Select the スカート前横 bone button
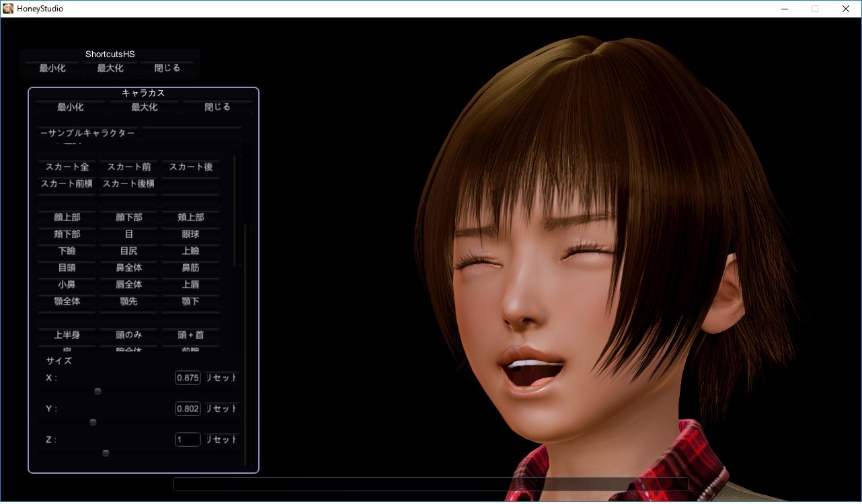The width and height of the screenshot is (862, 504). tap(67, 183)
